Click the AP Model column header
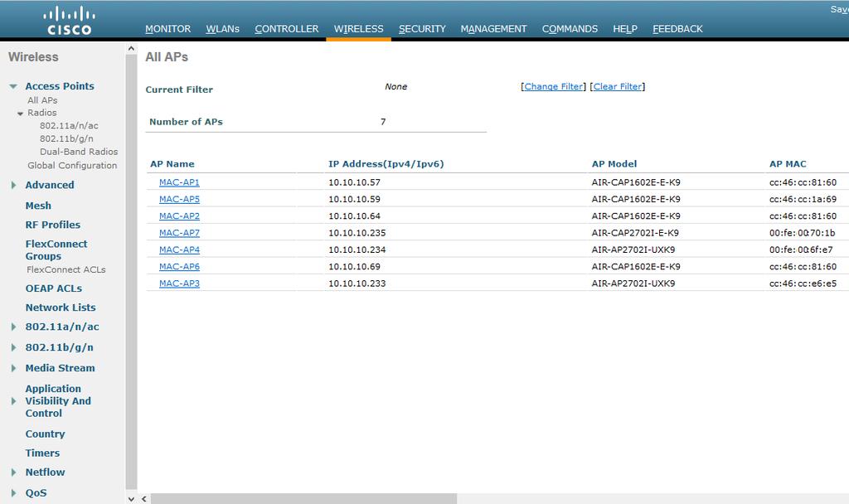Image resolution: width=849 pixels, height=504 pixels. 614,164
